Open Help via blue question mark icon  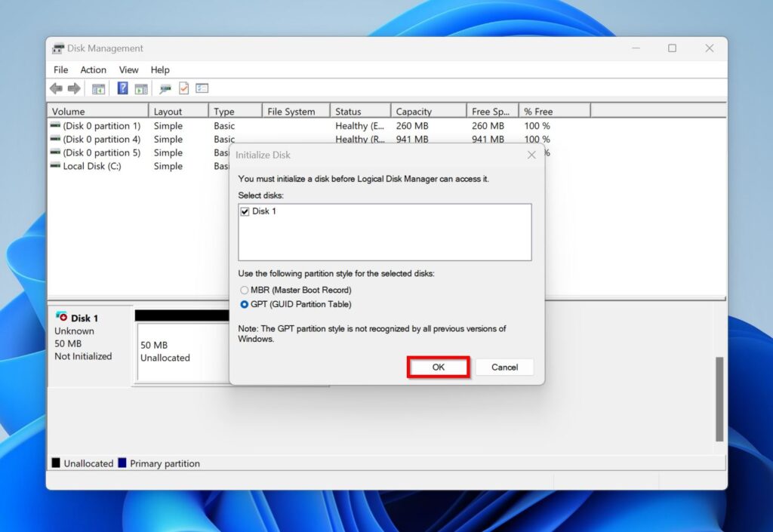coord(122,89)
